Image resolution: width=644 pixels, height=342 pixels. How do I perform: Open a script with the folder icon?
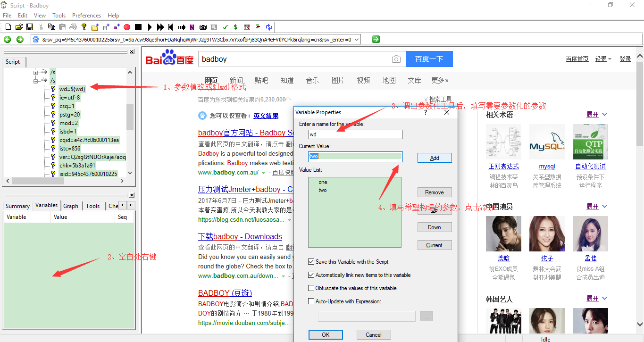click(x=19, y=27)
